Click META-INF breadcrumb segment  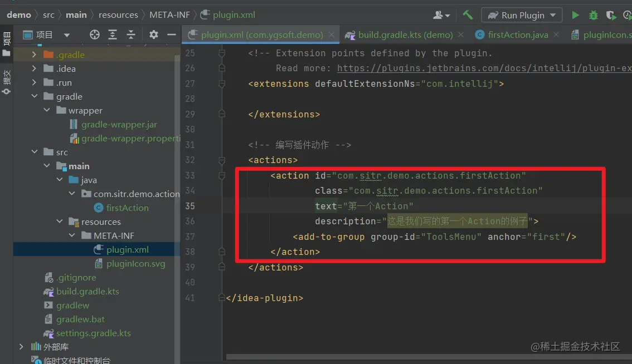[x=169, y=15]
